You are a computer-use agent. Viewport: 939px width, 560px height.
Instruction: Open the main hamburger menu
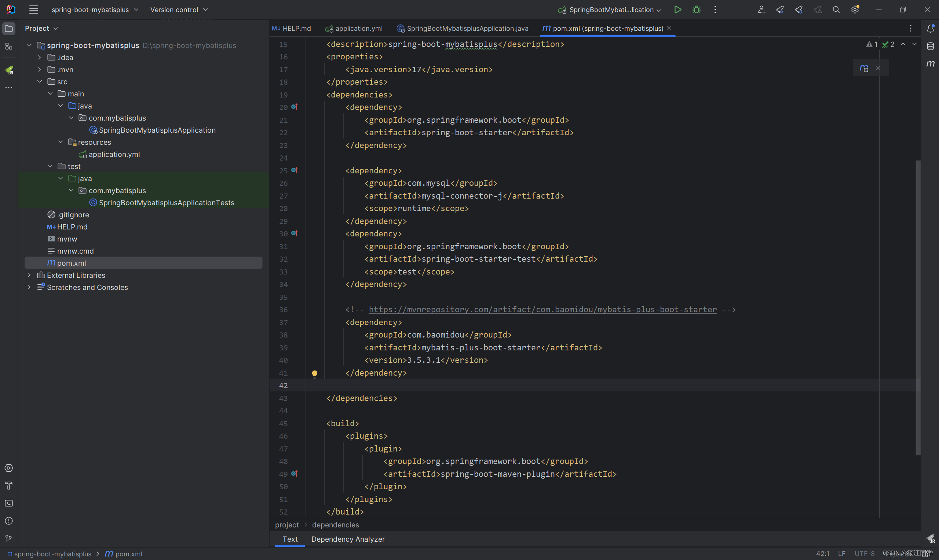34,10
